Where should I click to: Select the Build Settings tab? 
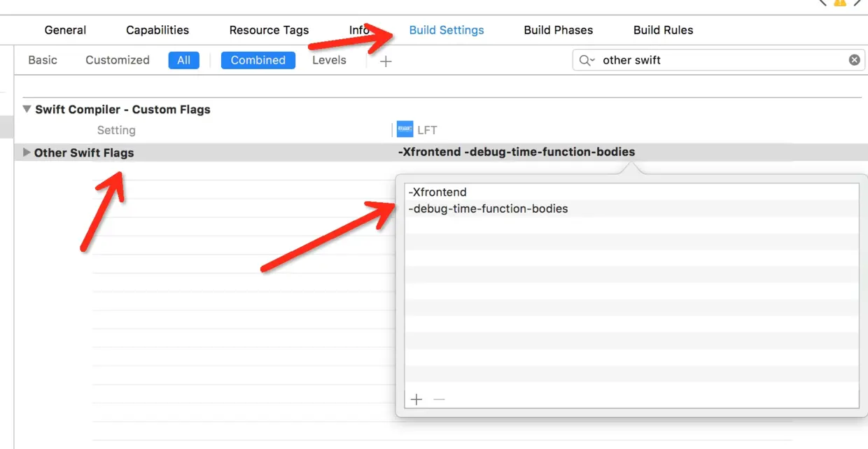click(x=447, y=30)
